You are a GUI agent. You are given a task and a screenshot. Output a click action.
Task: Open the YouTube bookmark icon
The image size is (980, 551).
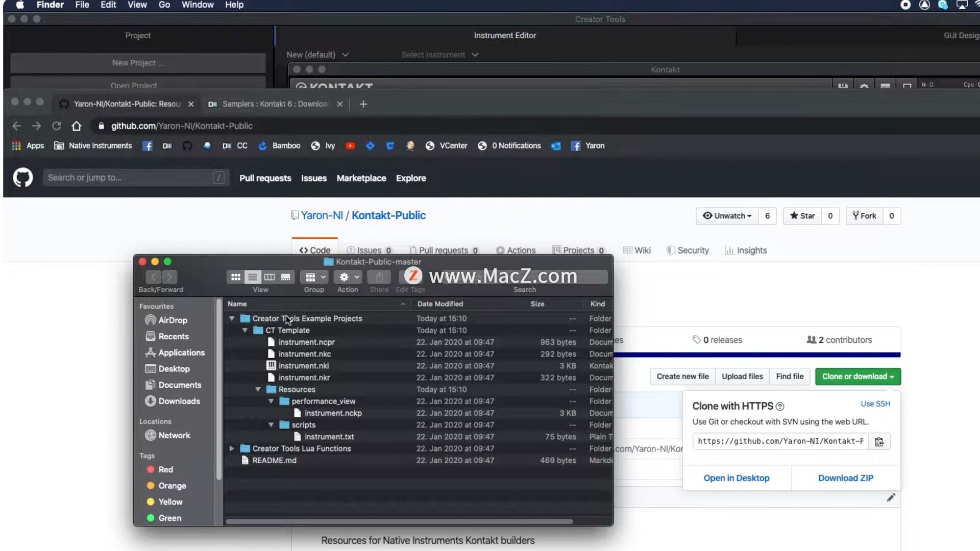350,146
